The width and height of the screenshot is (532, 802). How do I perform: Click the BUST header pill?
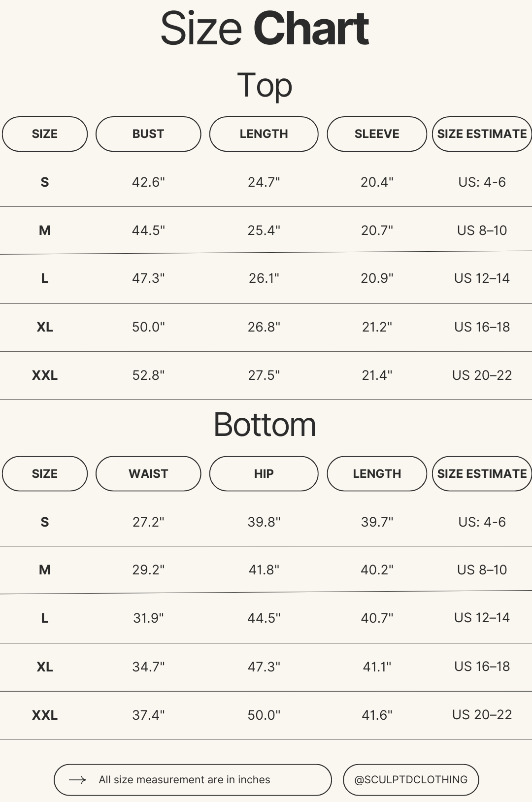coord(148,134)
